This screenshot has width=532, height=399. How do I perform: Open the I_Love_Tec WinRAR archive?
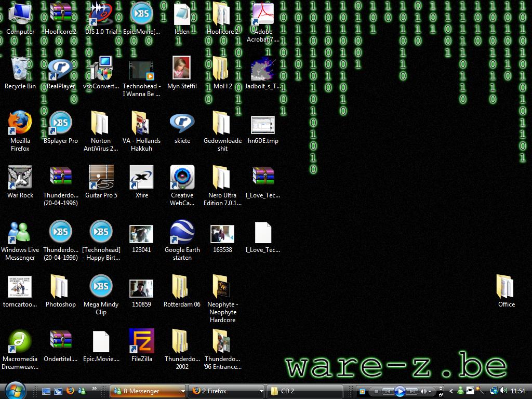tap(263, 181)
